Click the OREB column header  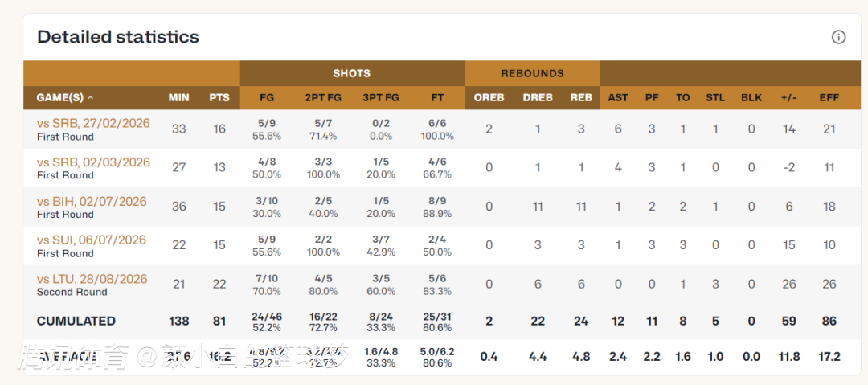[489, 97]
